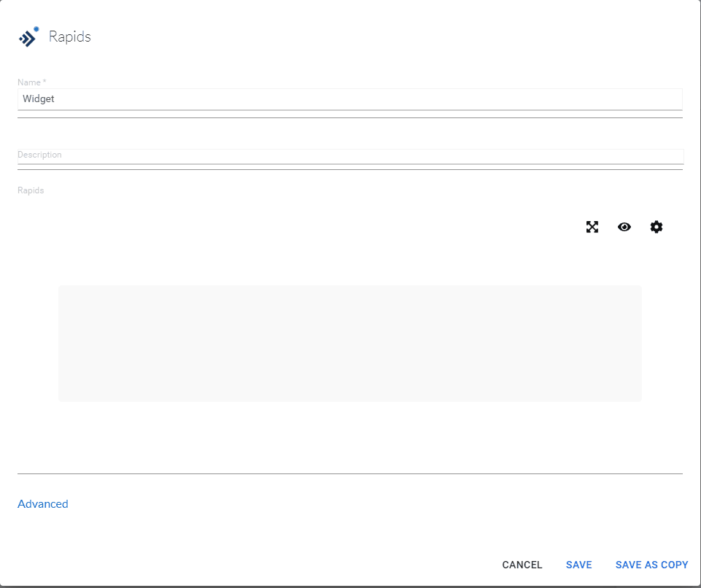Image resolution: width=701 pixels, height=588 pixels.
Task: Click the Rapids dialog title text
Action: tap(70, 36)
